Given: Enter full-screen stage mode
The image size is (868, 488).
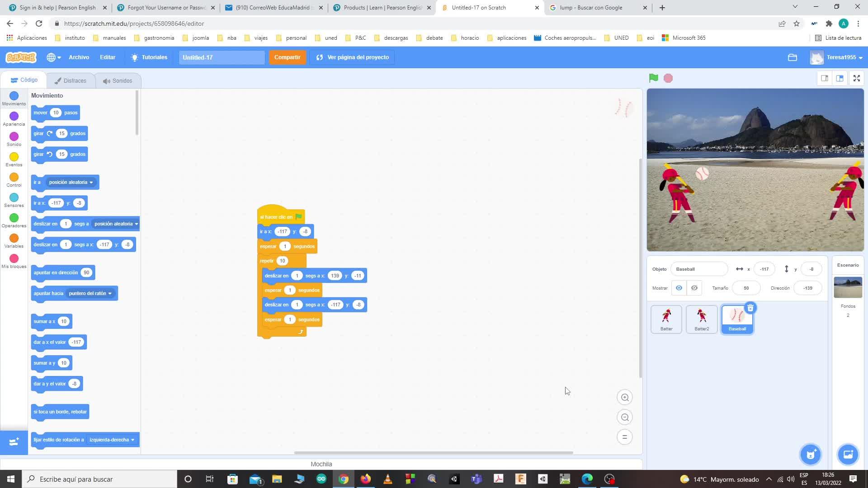Looking at the screenshot, I should click(x=856, y=78).
